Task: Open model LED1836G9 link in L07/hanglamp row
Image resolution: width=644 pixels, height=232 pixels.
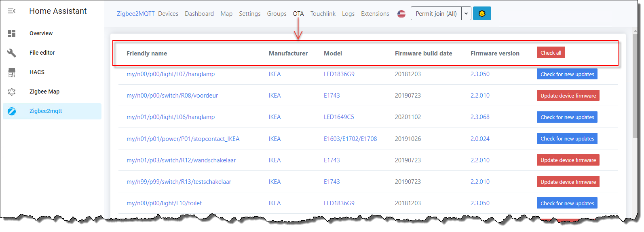Action: tap(339, 74)
